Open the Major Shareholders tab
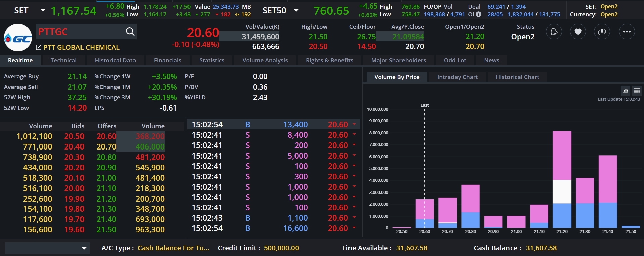The width and height of the screenshot is (644, 256). pos(399,60)
